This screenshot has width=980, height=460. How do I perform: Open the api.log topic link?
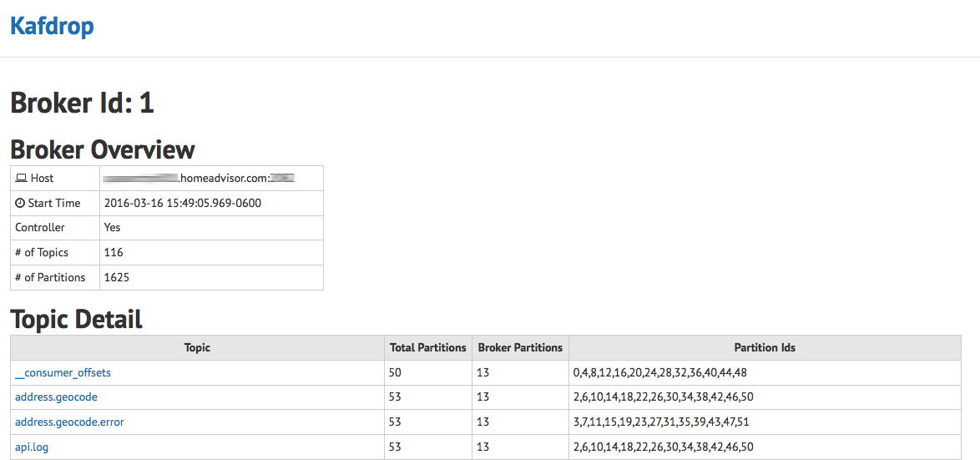tap(32, 447)
